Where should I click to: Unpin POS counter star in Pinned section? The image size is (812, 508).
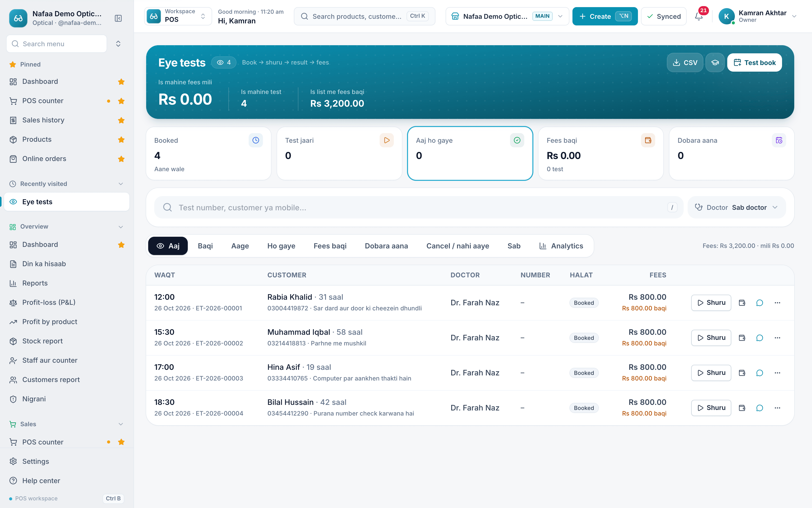tap(121, 101)
